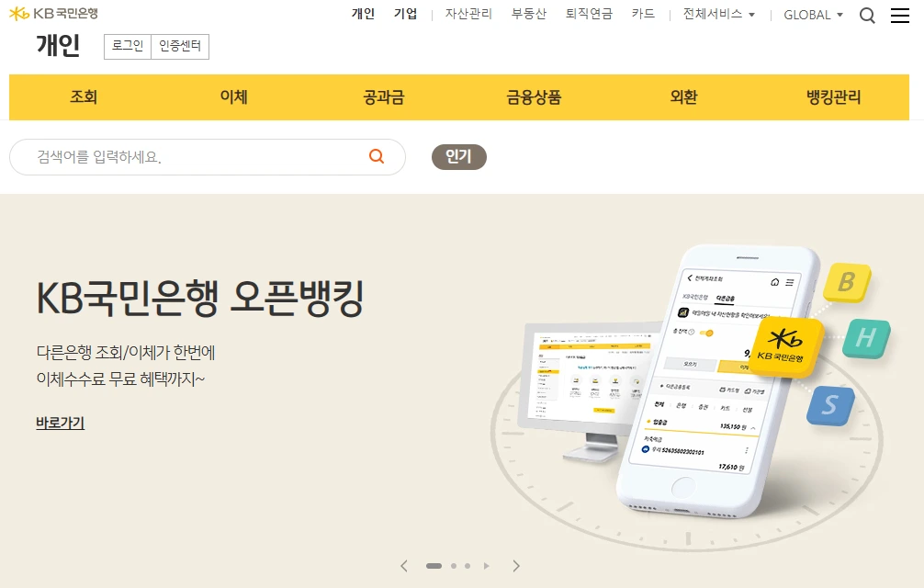Image resolution: width=924 pixels, height=588 pixels.
Task: Click the 개인 page heading
Action: tap(58, 45)
